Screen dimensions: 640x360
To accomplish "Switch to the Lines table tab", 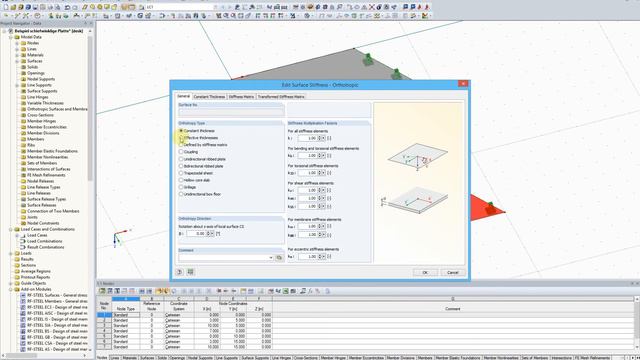I will click(115, 358).
